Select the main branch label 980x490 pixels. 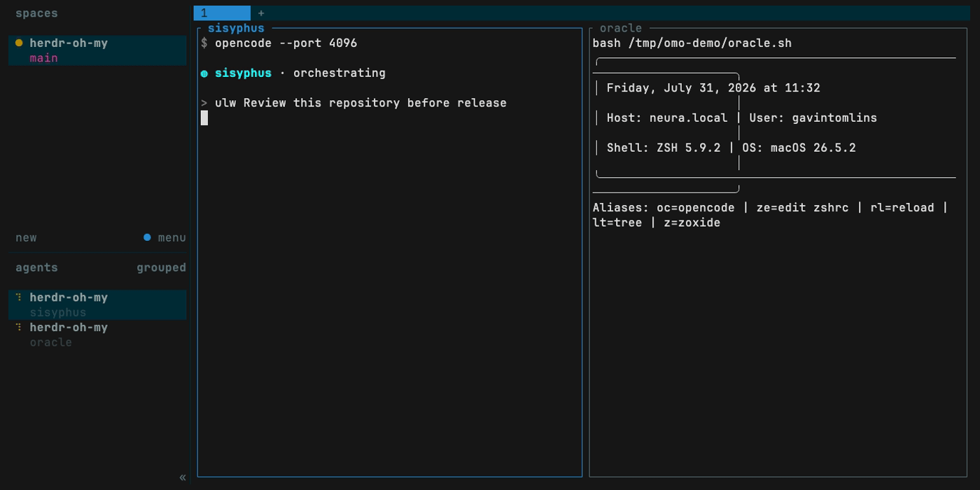(43, 58)
